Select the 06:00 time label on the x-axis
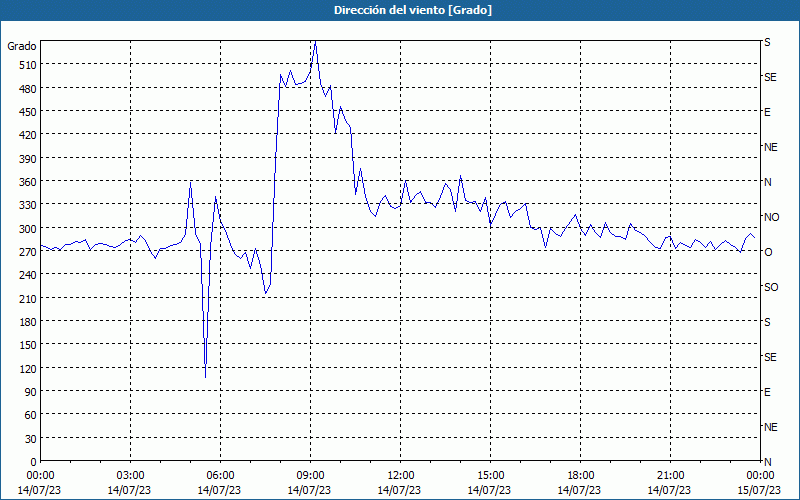 click(220, 476)
